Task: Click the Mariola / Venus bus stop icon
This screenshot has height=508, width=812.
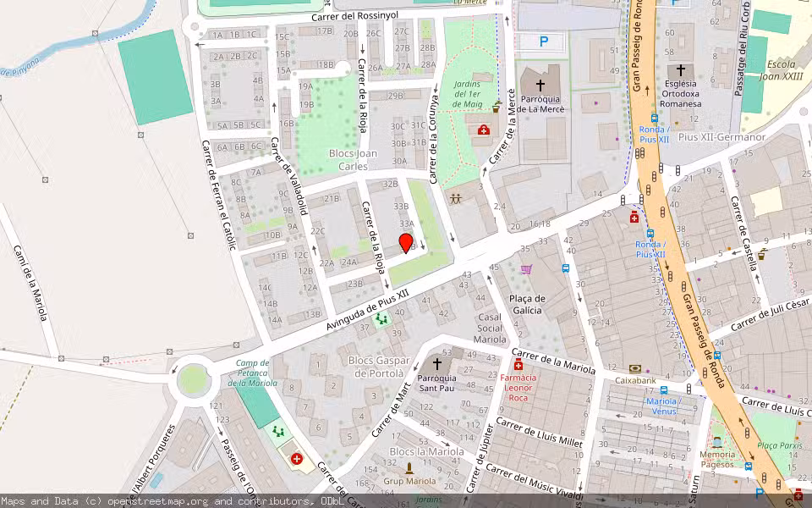Action: pyautogui.click(x=664, y=389)
